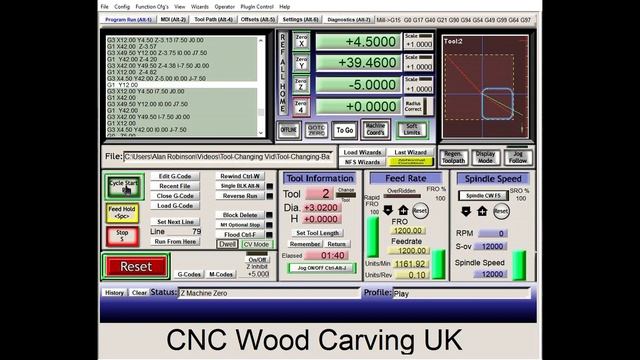Viewport: 640px width, 360px height.
Task: Click the yellow Feed Hold button
Action: (122, 212)
